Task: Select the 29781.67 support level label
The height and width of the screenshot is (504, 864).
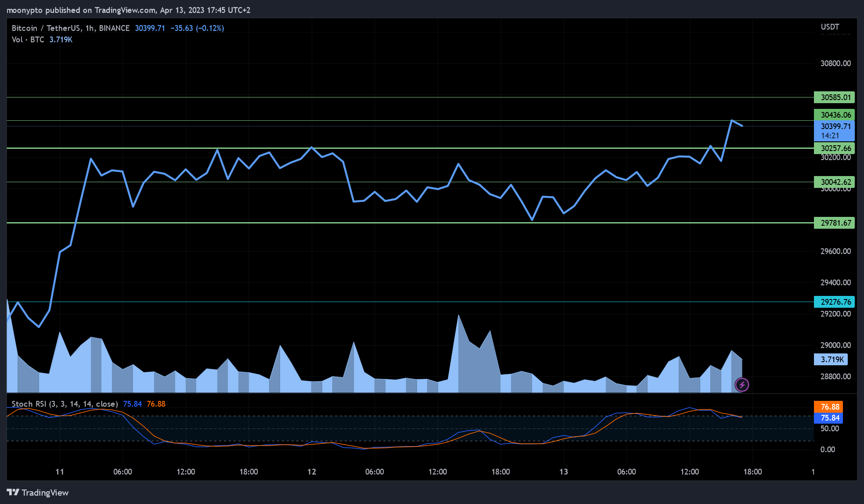Action: tap(834, 223)
